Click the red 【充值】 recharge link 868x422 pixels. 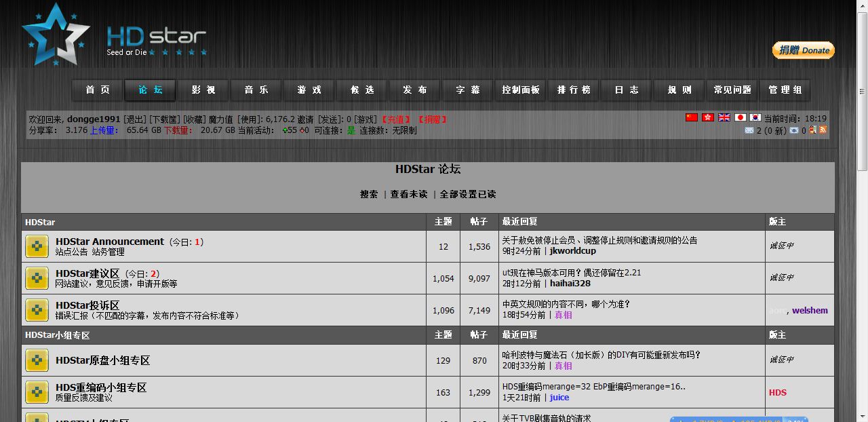(x=395, y=119)
